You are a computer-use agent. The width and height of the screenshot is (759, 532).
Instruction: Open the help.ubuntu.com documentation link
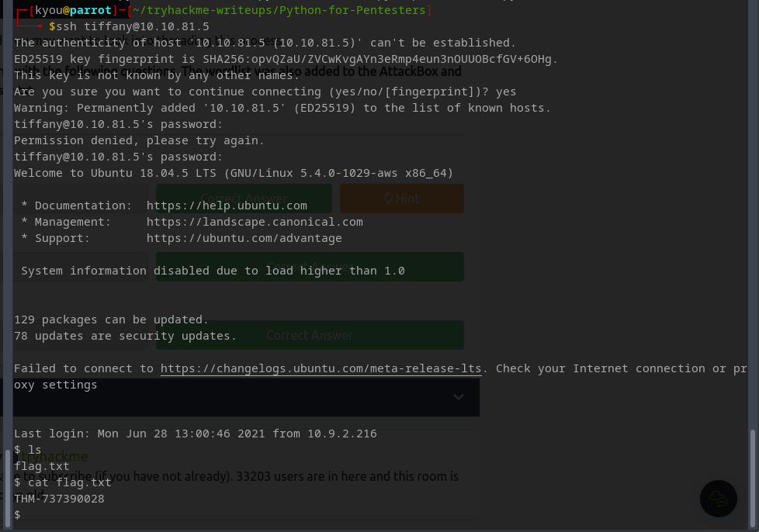pyautogui.click(x=227, y=206)
